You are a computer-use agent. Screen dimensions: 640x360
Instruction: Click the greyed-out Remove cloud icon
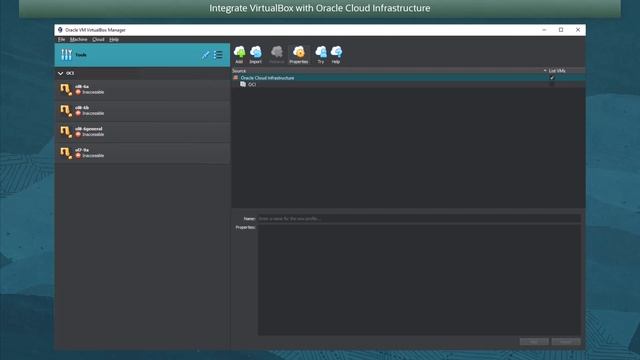coord(277,52)
